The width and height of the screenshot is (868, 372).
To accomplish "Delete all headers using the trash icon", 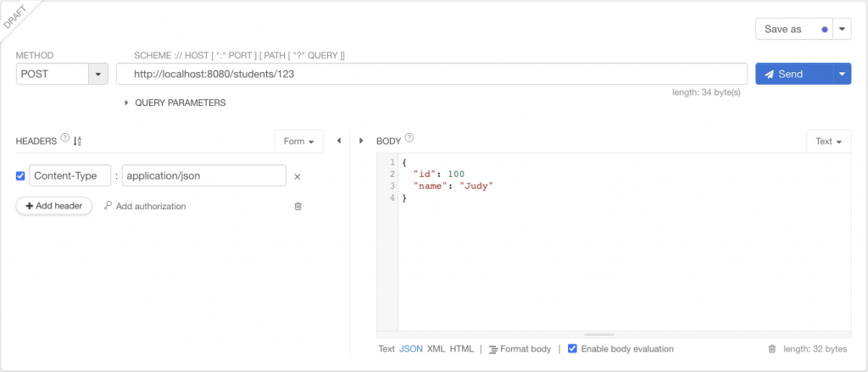I will pos(298,206).
